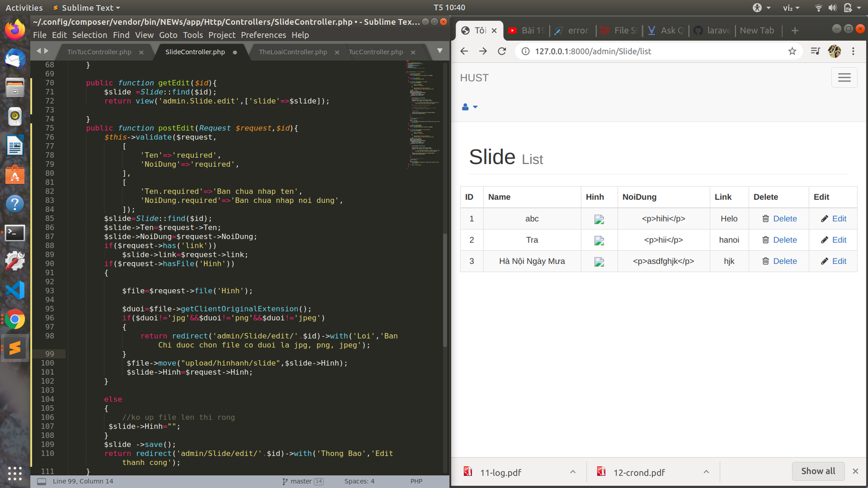The width and height of the screenshot is (868, 488).
Task: Click the broken image thumbnail for Tra
Action: coord(599,240)
